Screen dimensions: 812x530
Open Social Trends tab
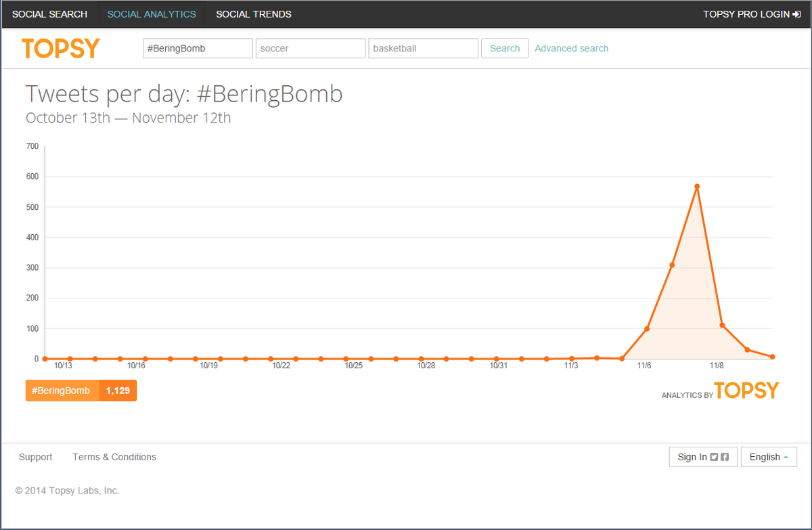coord(254,14)
